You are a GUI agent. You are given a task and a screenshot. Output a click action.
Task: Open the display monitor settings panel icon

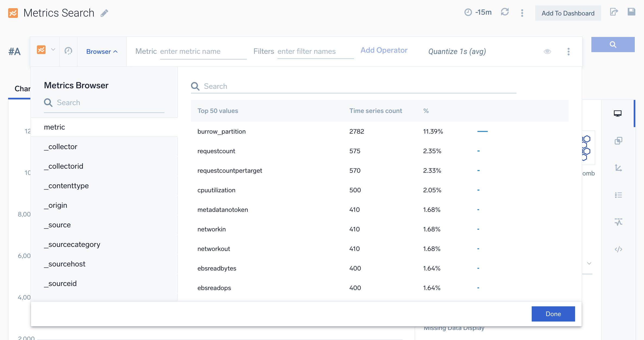(618, 114)
